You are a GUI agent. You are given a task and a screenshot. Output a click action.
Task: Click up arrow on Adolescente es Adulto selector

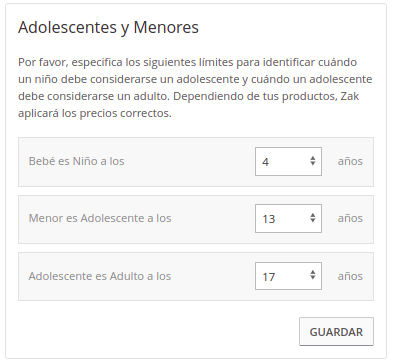(313, 272)
